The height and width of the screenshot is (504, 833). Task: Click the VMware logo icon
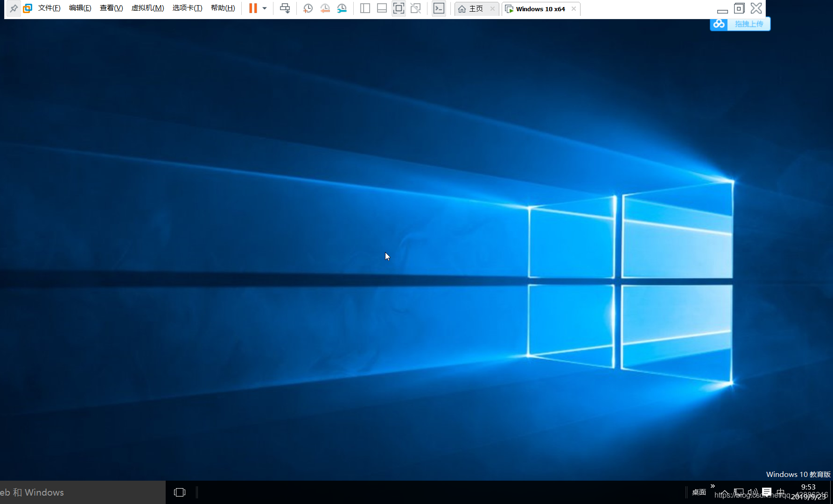[x=28, y=8]
